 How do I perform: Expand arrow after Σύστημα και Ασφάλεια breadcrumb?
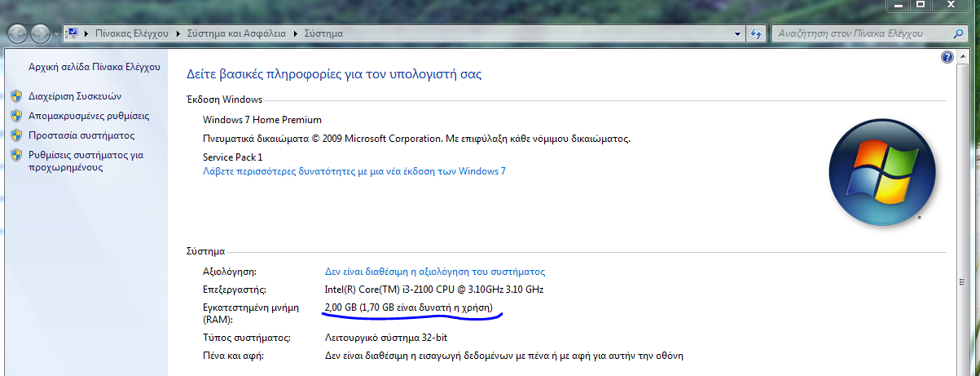click(x=295, y=34)
